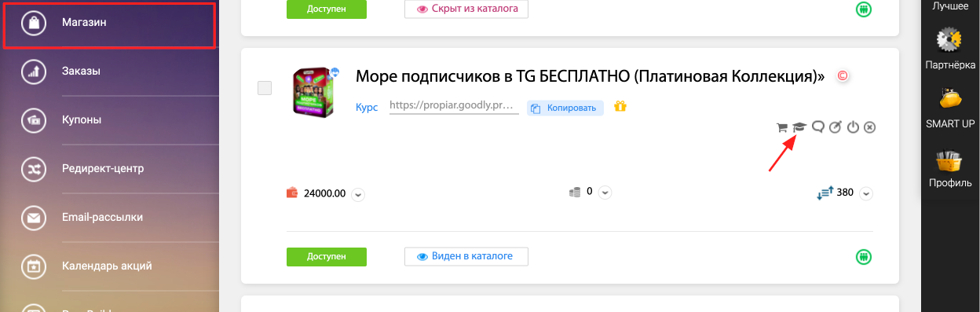Click the graduation cap course icon
The height and width of the screenshot is (312, 980).
click(x=799, y=127)
